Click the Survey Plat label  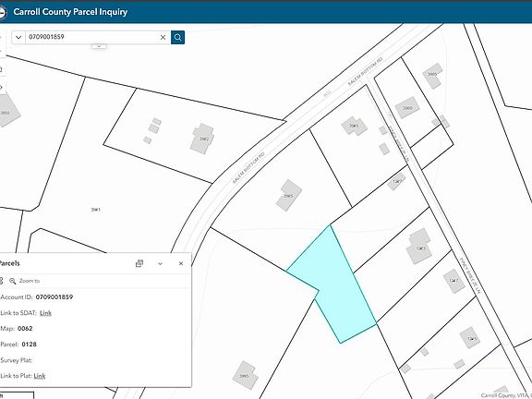pyautogui.click(x=16, y=360)
